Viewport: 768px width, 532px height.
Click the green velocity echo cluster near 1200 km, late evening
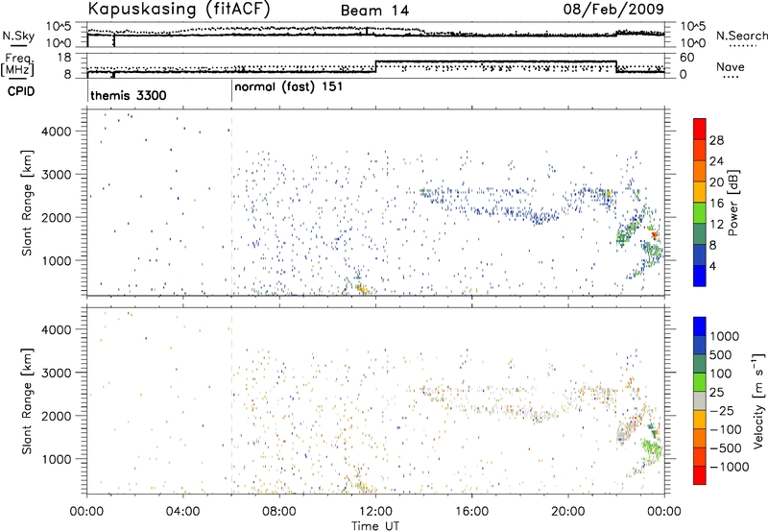pyautogui.click(x=652, y=450)
